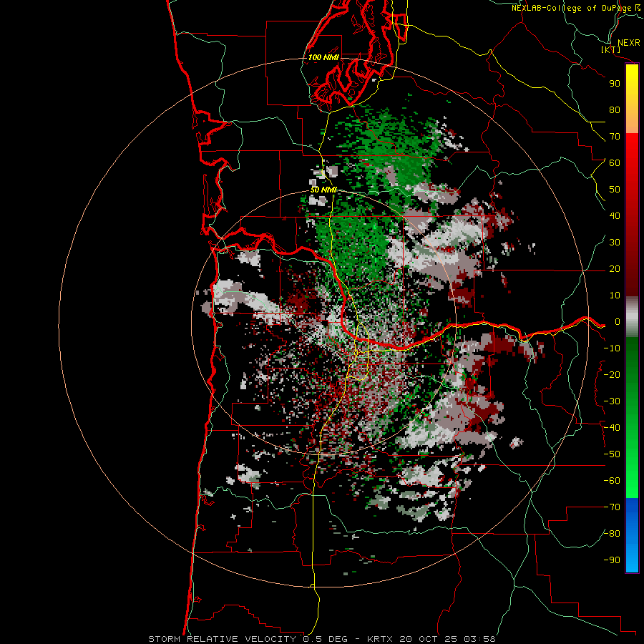The height and width of the screenshot is (644, 644).
Task: Select the 10 value on the velocity scale
Action: click(615, 296)
